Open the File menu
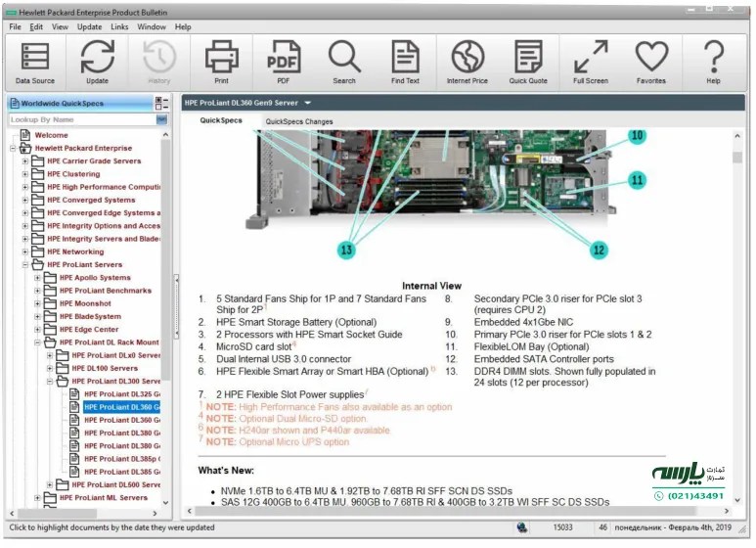Viewport: 756px width, 548px height. 15,27
